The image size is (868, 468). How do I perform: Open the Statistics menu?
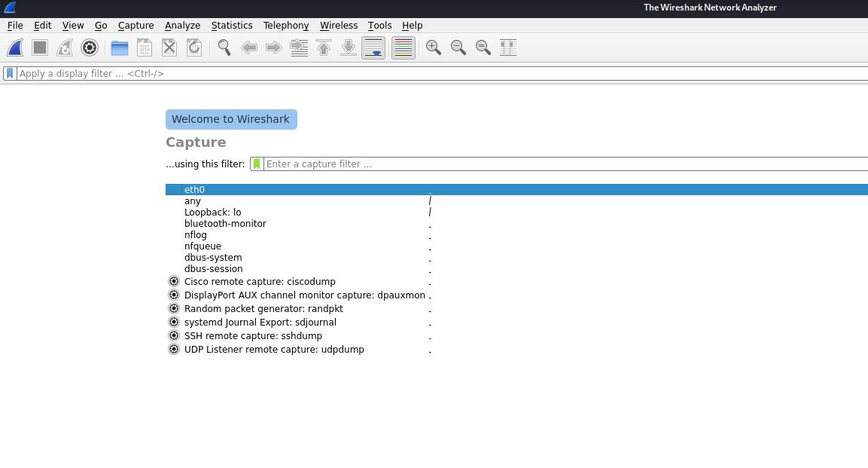click(x=231, y=26)
